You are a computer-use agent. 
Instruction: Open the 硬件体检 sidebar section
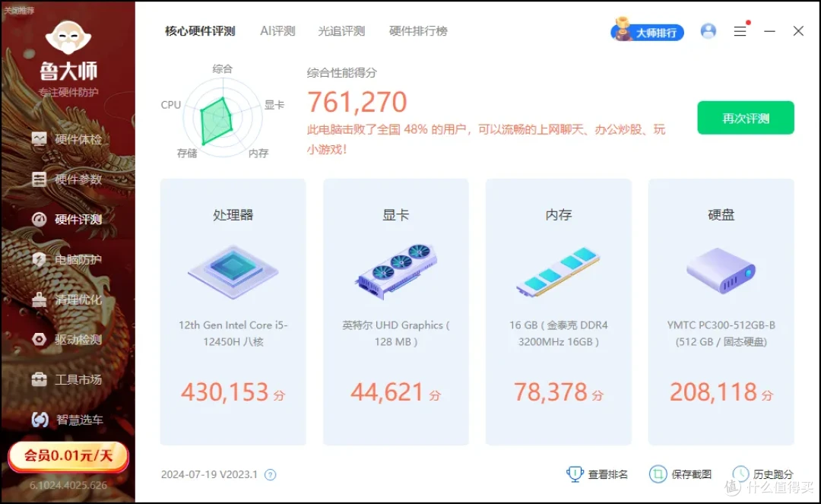[x=67, y=139]
